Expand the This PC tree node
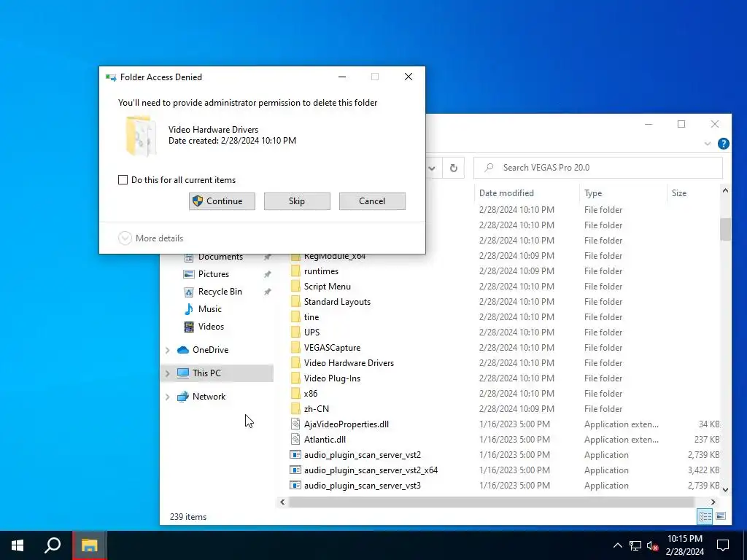Viewport: 747px width, 560px height. [168, 373]
